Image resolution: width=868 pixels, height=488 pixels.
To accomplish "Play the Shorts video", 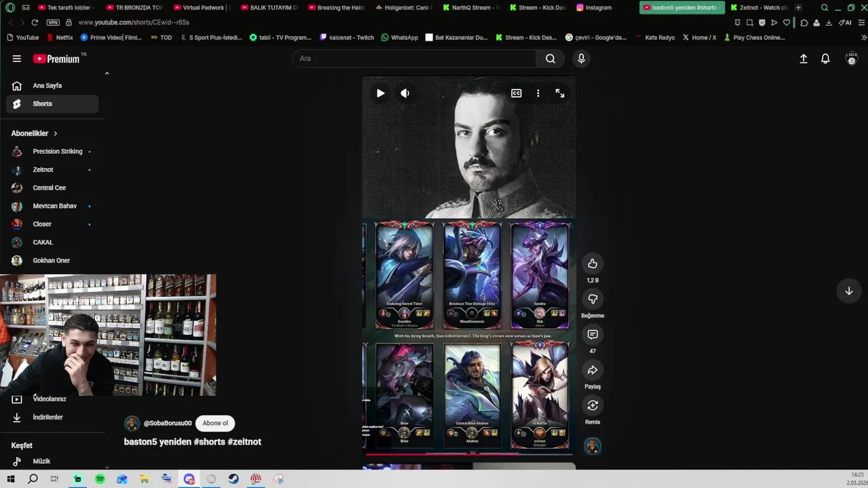I will (x=380, y=93).
